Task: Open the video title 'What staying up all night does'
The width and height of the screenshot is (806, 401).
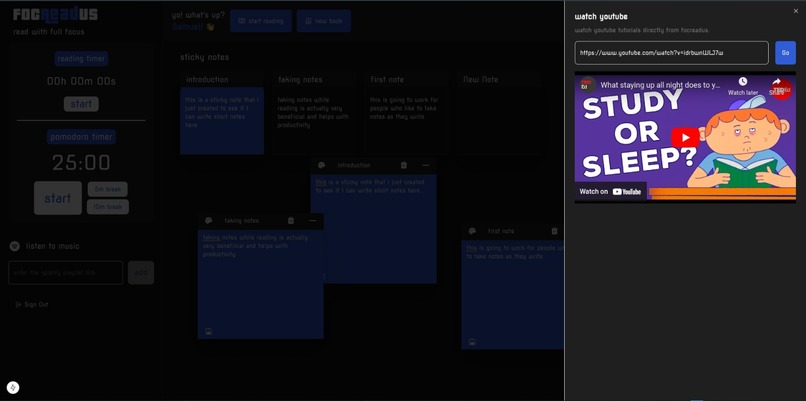Action: pyautogui.click(x=661, y=85)
